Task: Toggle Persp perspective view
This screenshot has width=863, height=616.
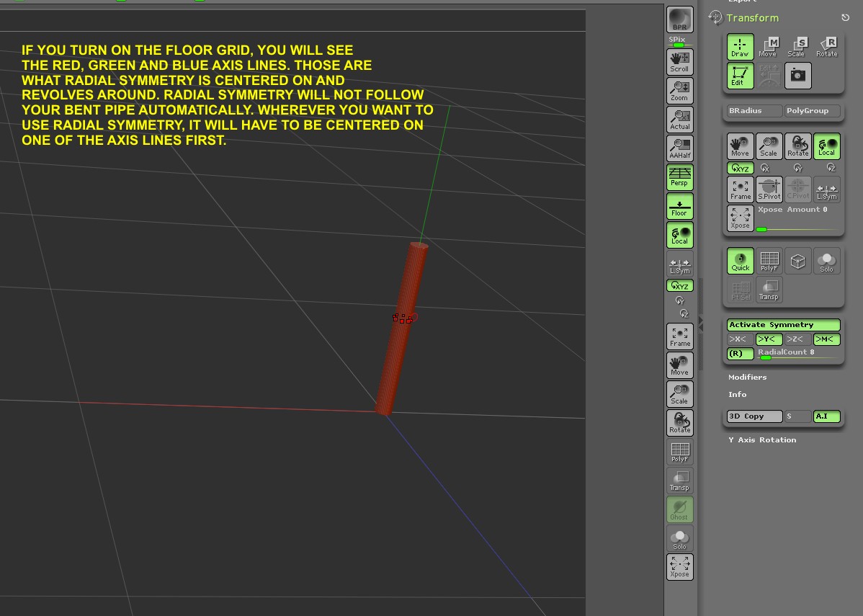Action: click(x=680, y=177)
